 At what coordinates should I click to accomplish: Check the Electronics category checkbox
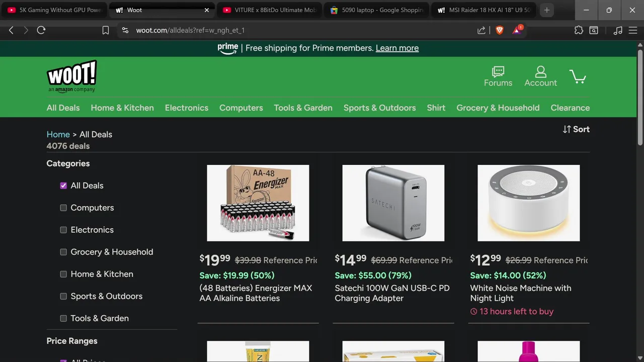(x=63, y=230)
